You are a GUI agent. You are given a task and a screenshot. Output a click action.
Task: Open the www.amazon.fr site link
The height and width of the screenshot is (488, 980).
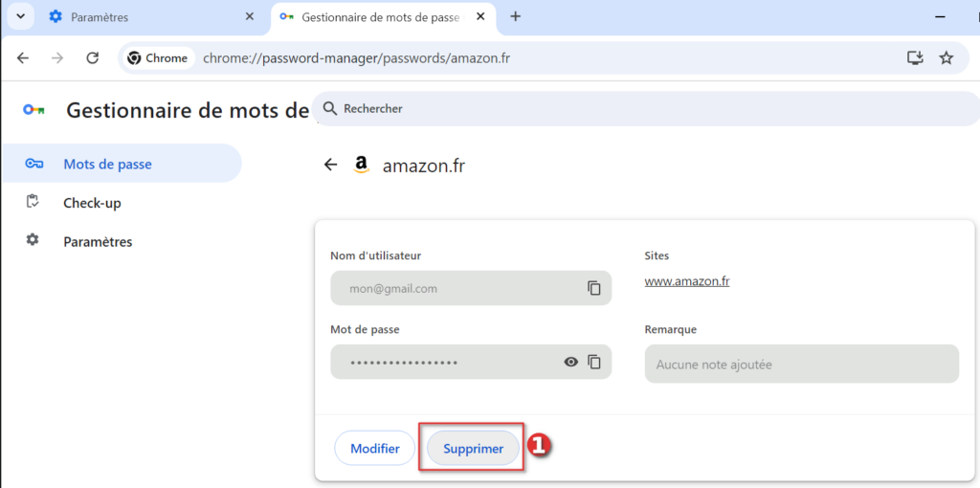[x=688, y=281]
